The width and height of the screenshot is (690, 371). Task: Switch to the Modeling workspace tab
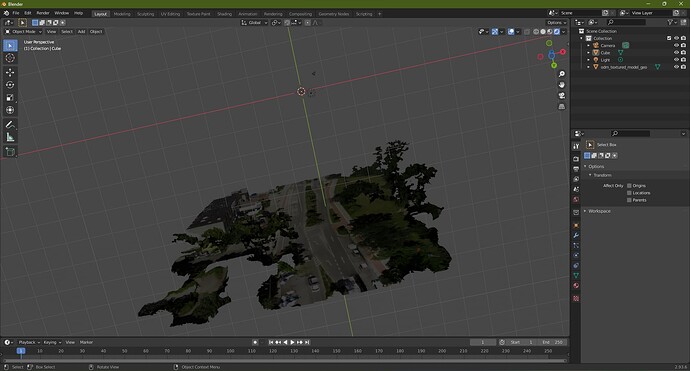[x=122, y=14]
